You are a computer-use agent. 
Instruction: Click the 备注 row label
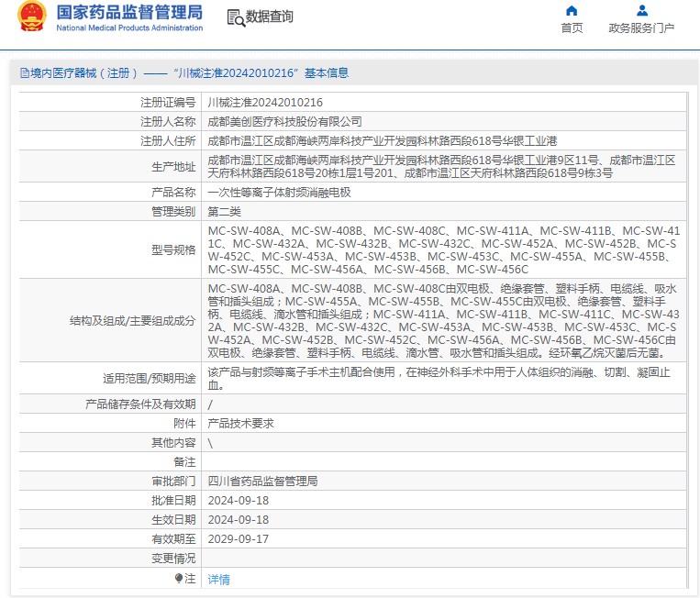[184, 462]
